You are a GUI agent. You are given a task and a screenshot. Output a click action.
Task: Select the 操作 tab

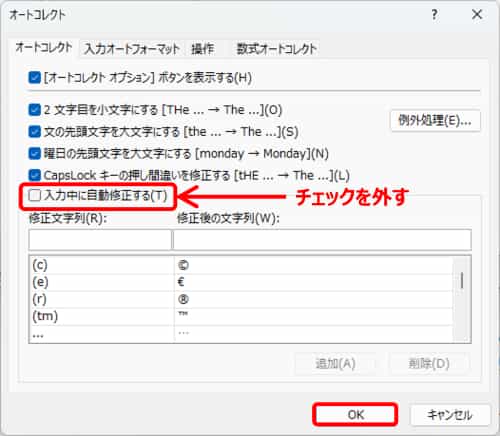click(203, 49)
